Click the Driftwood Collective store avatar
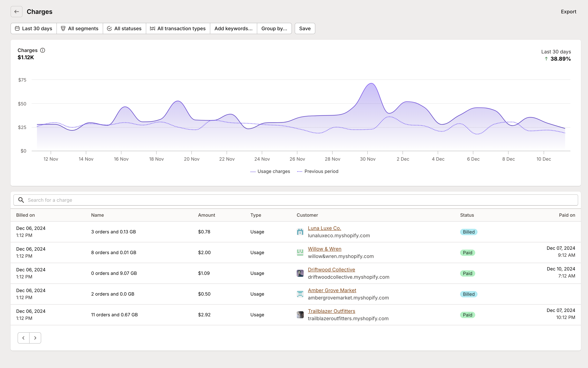 [x=300, y=273]
